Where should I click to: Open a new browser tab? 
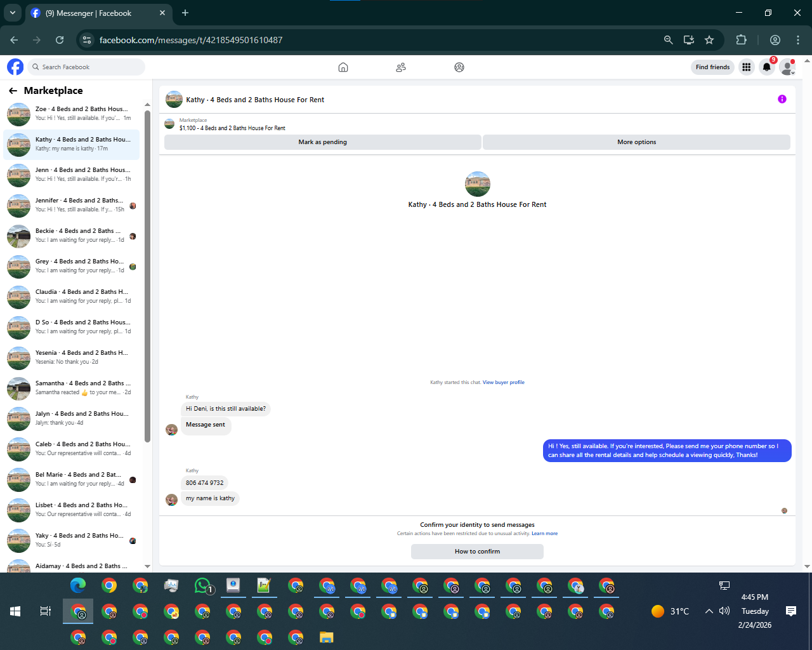pos(185,13)
